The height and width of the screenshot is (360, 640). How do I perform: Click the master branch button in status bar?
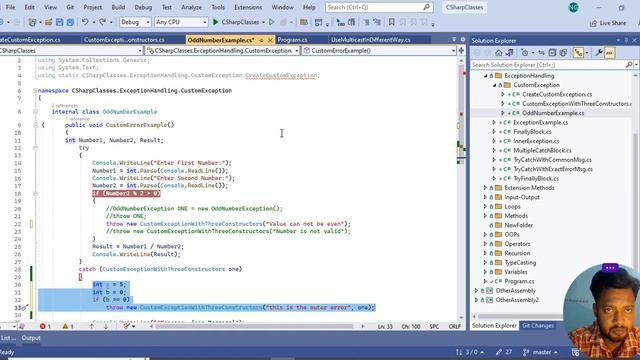(540, 352)
